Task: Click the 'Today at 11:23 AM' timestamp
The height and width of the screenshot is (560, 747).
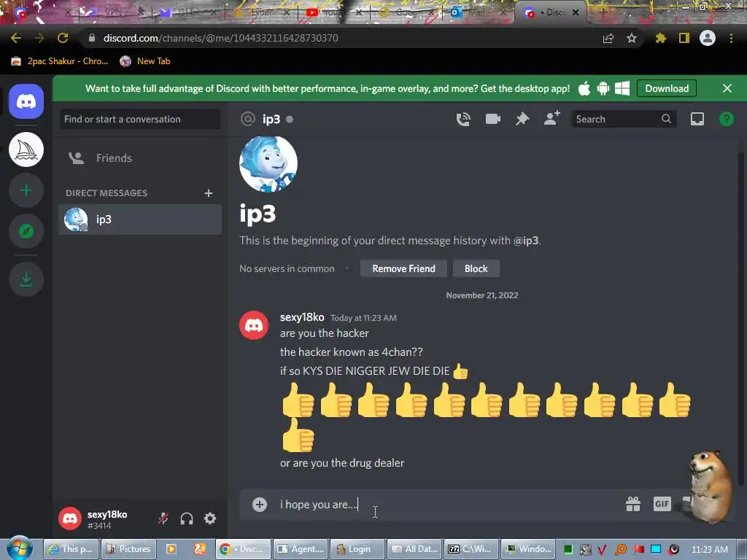Action: coord(363,318)
